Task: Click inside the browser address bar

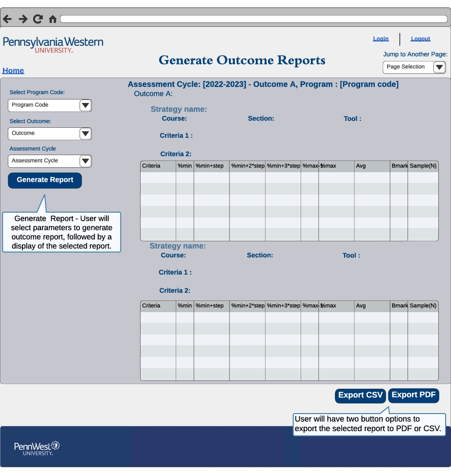Action: pyautogui.click(x=254, y=19)
